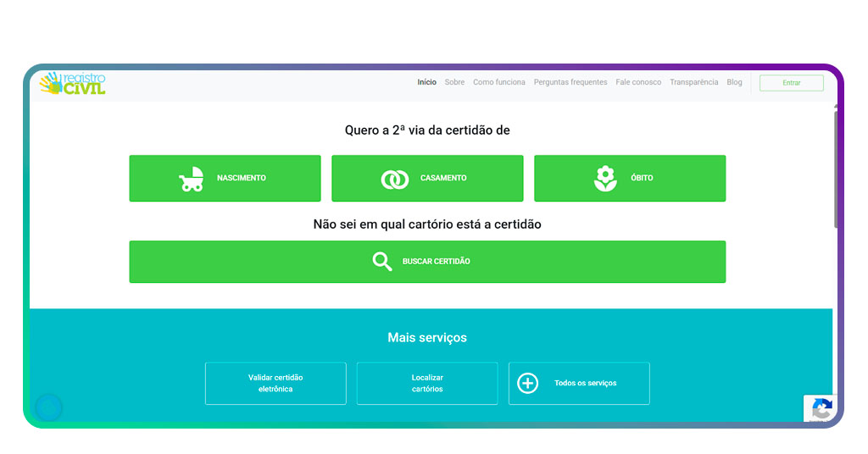Click the Registro Civil logo
The image size is (868, 454).
(x=73, y=84)
